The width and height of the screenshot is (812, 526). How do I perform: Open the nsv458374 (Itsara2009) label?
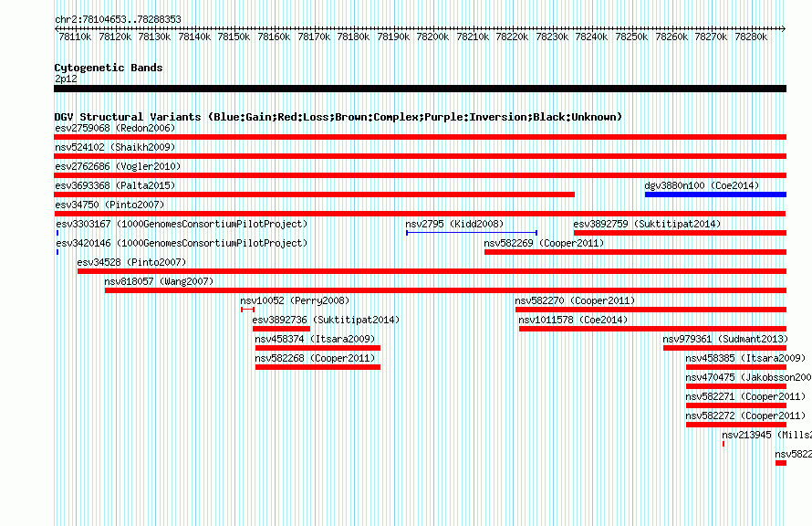tap(315, 339)
